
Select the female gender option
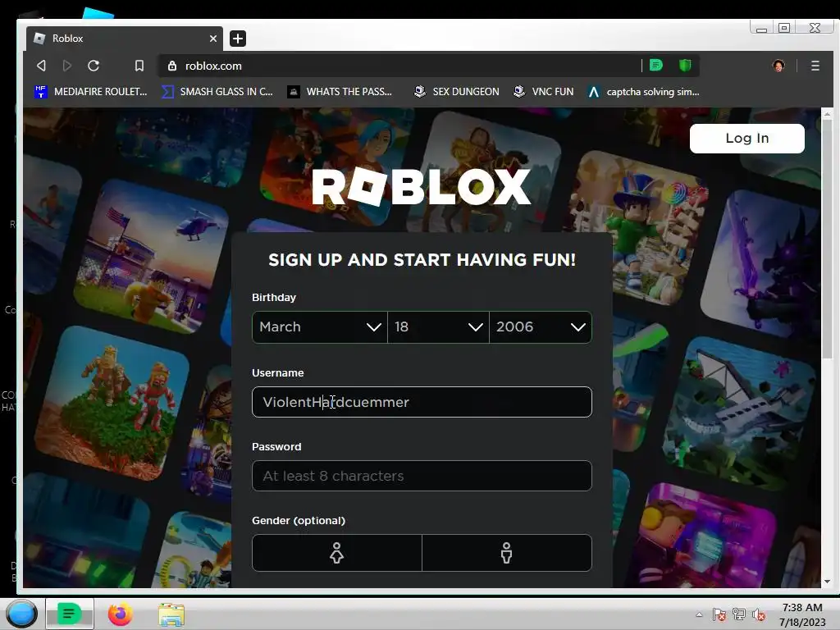tap(337, 553)
